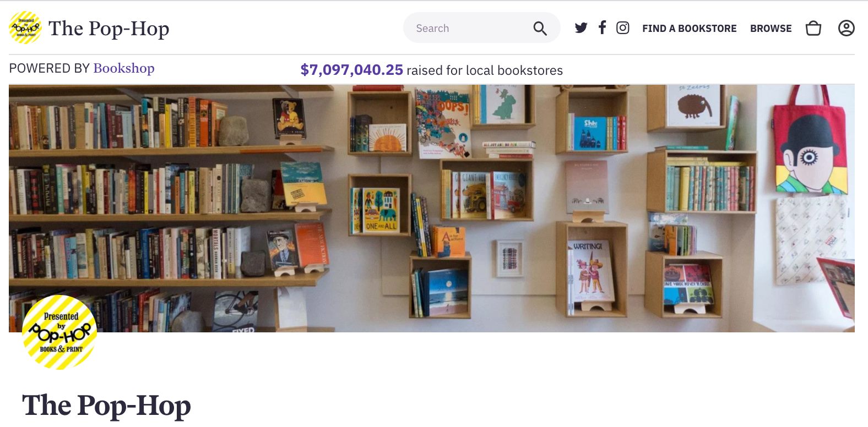Open the Browse menu

771,29
